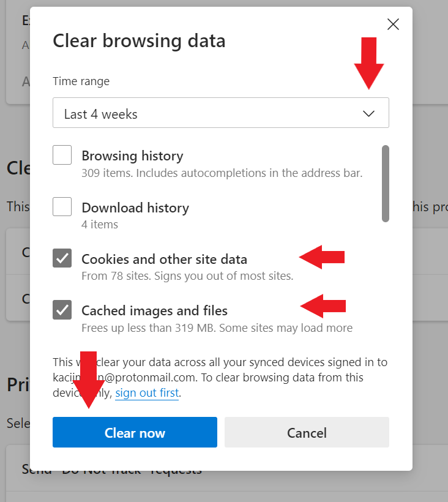Open the "sign out first" link
Image resolution: width=448 pixels, height=502 pixels.
click(x=146, y=393)
